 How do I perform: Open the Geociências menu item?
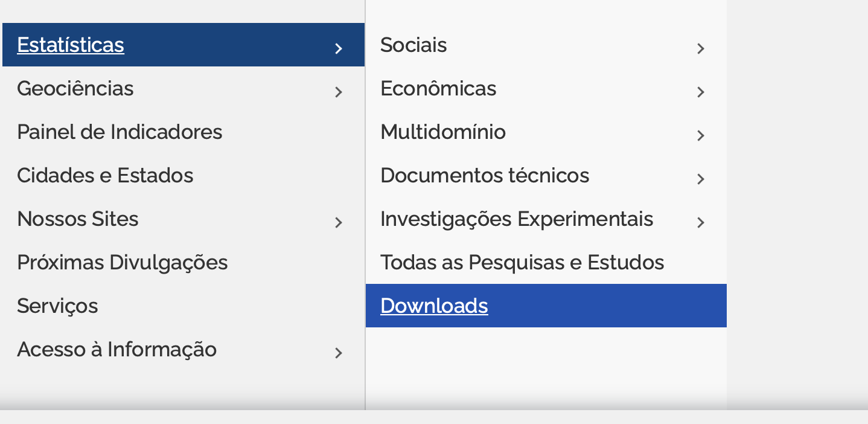(x=75, y=88)
